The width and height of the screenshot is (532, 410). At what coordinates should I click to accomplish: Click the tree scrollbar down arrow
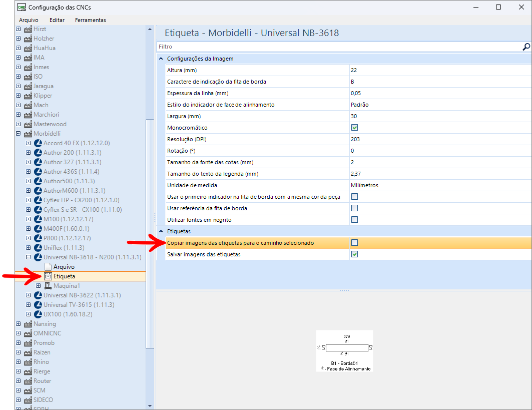[150, 406]
